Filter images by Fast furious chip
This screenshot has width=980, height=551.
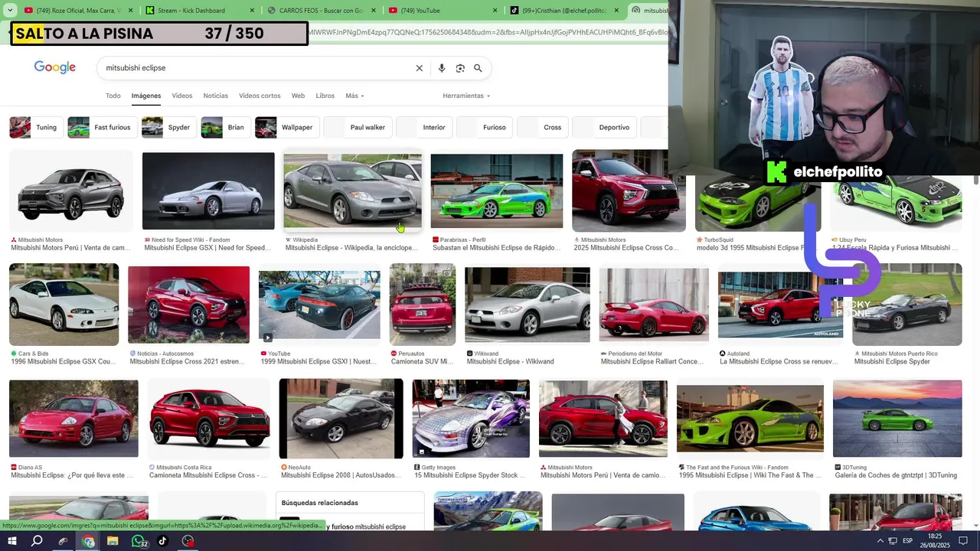(x=101, y=127)
